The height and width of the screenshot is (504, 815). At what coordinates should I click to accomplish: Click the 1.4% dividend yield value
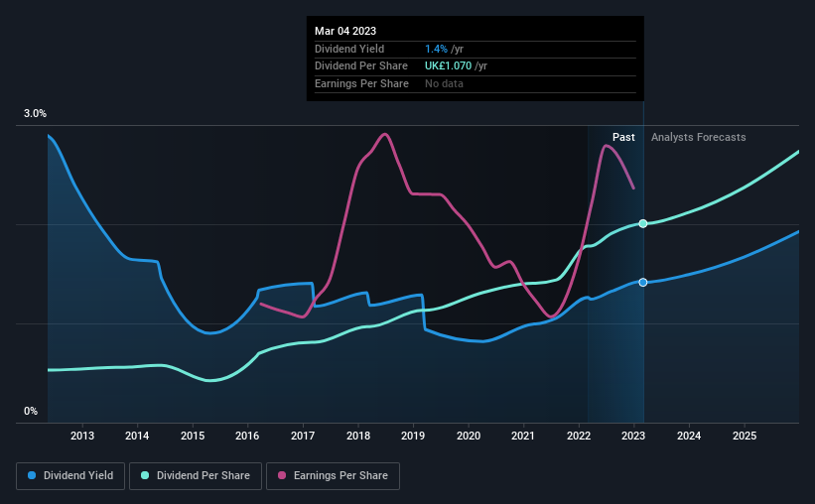[x=436, y=49]
